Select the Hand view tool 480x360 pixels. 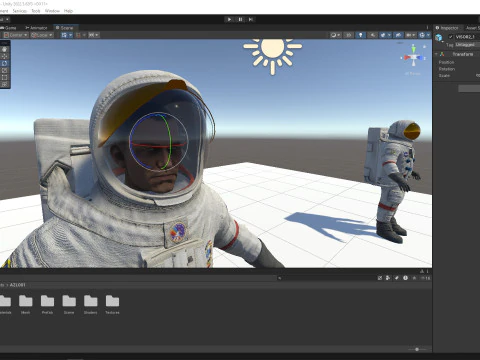(4, 49)
